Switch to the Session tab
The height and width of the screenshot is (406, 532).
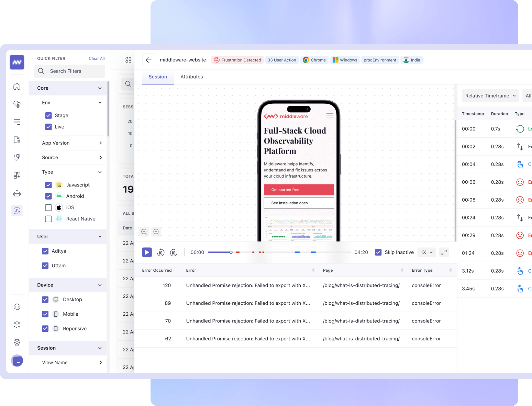pyautogui.click(x=158, y=77)
